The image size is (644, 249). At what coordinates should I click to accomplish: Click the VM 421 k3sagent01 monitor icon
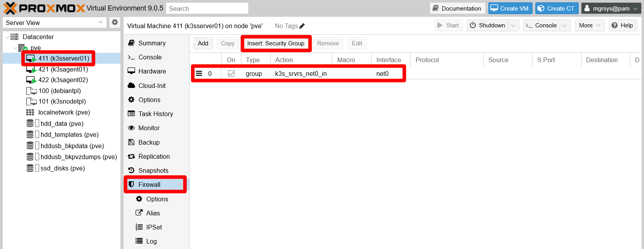tap(31, 69)
